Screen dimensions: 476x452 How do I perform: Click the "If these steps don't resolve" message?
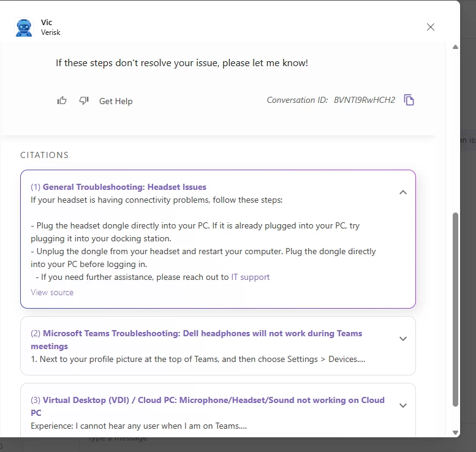pos(182,63)
